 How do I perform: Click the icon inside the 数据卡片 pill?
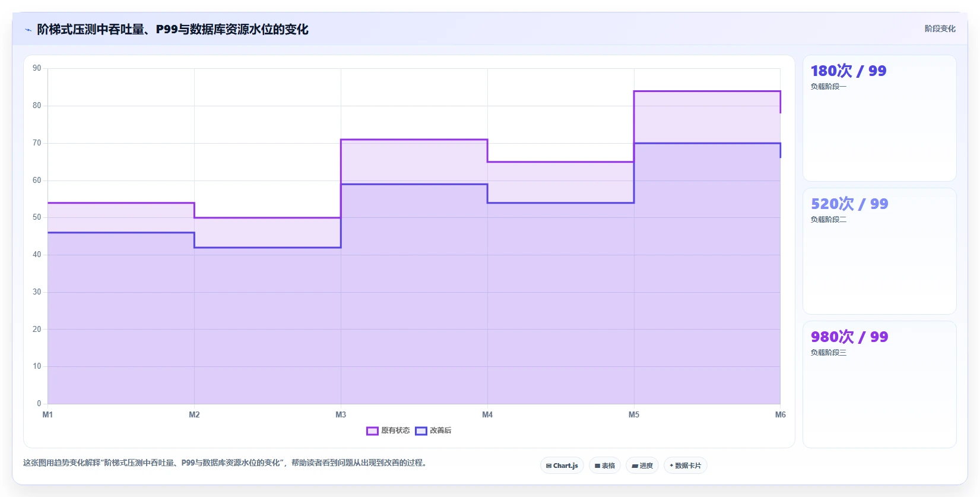(671, 466)
